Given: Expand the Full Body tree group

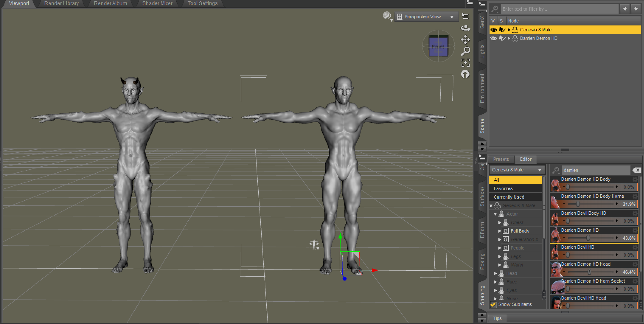Looking at the screenshot, I should coord(499,231).
